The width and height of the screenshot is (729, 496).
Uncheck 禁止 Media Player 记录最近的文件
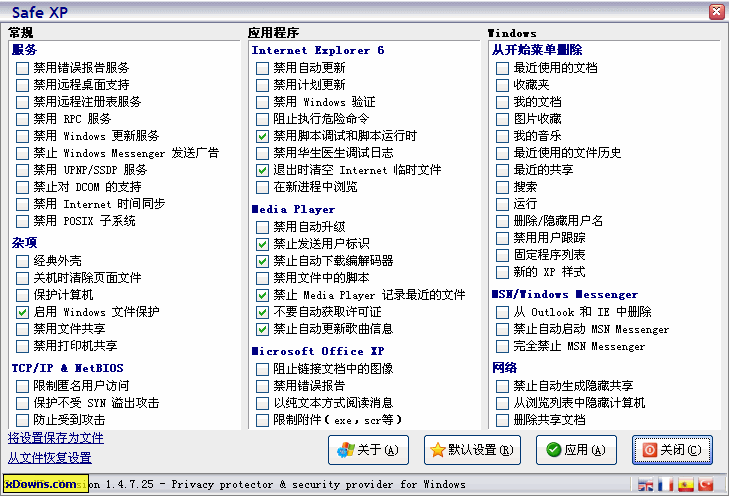(262, 295)
